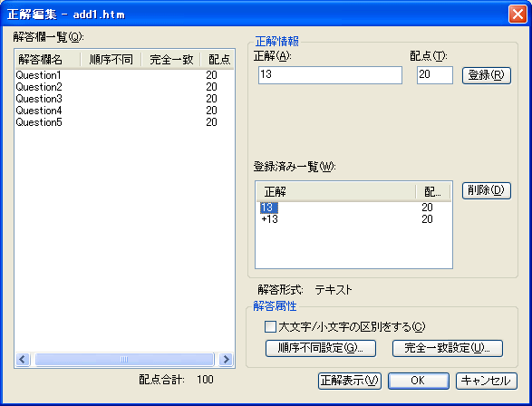Click the 完全一致 column header

click(x=170, y=60)
